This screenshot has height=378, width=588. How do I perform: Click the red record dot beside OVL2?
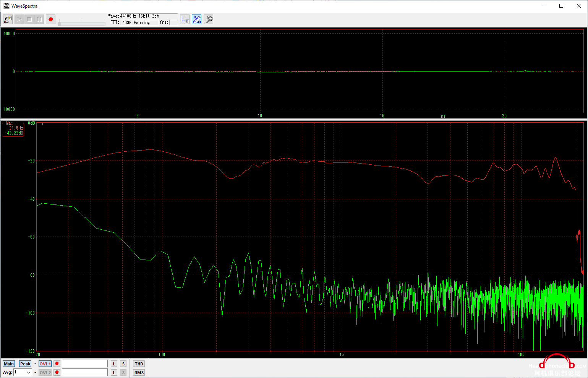pyautogui.click(x=57, y=372)
